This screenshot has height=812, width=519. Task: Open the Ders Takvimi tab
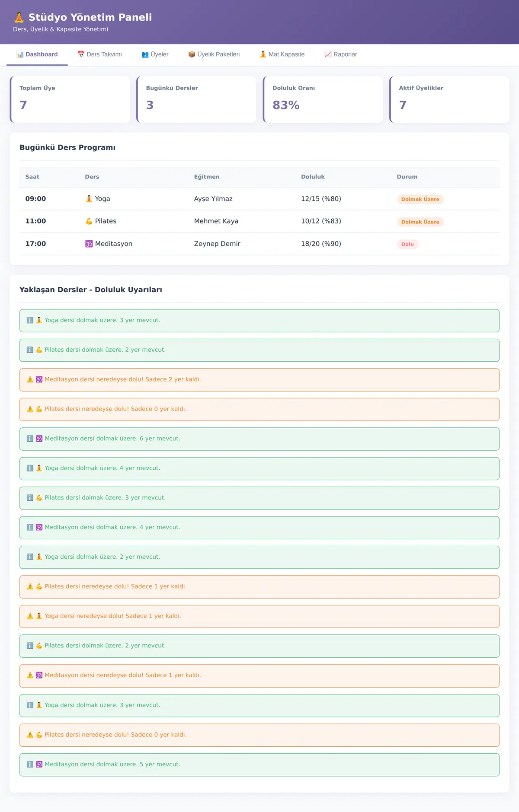[99, 54]
